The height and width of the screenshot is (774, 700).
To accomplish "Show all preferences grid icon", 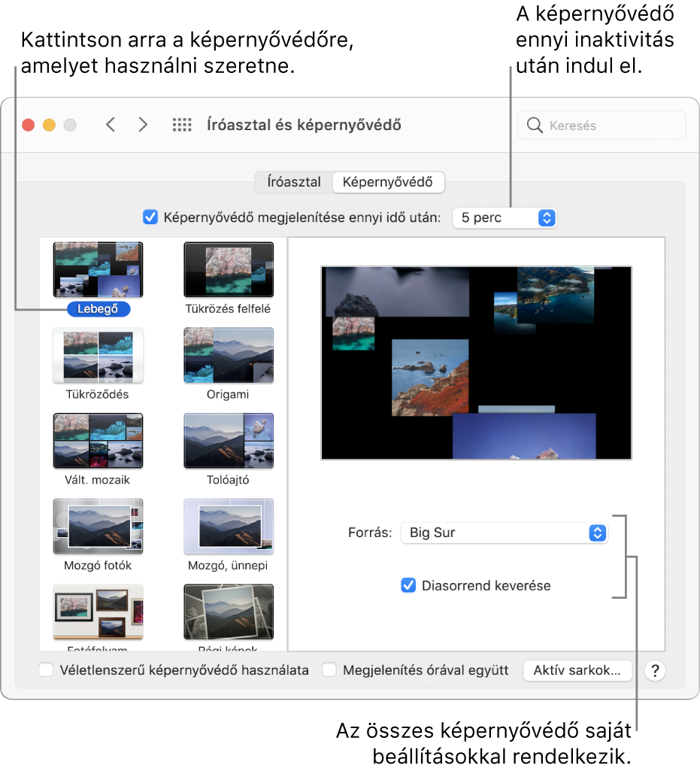I will pos(181,125).
